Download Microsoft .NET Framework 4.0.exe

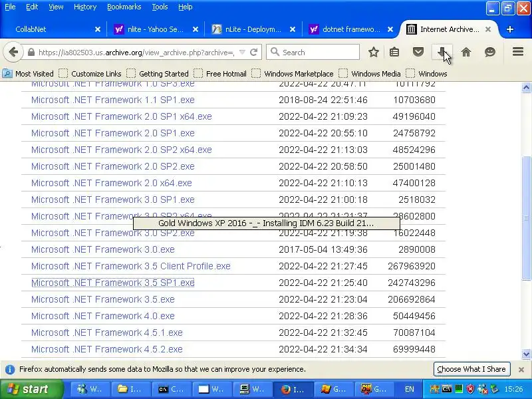click(x=103, y=317)
